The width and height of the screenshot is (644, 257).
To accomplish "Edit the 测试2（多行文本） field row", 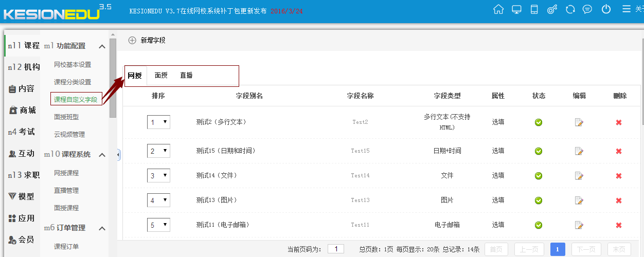I will tap(579, 122).
